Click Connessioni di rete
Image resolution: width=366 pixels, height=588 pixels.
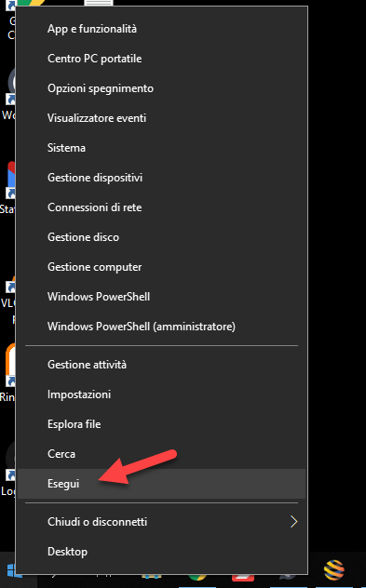[161, 207]
